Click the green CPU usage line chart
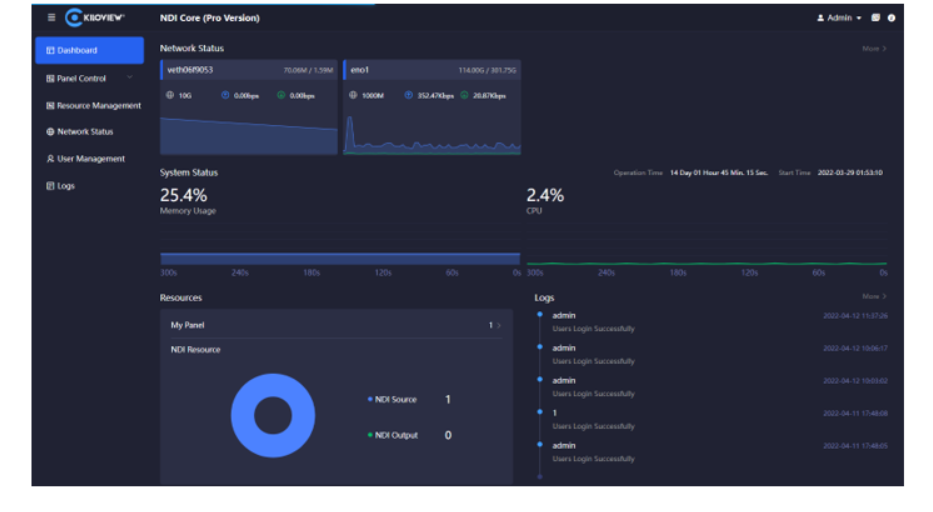The image size is (933, 512). click(x=707, y=263)
